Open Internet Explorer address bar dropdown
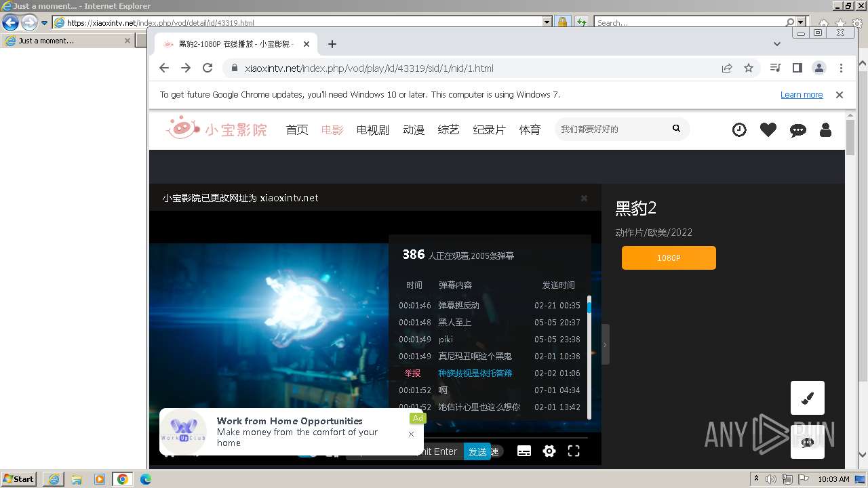Image resolution: width=868 pixels, height=488 pixels. point(547,22)
